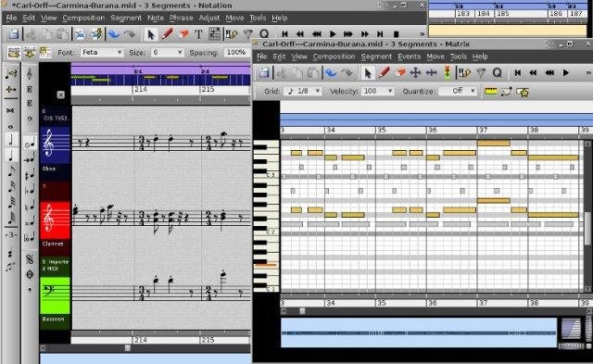This screenshot has width=593, height=364.
Task: Toggle the velocity ruler yellow icon
Action: point(490,91)
